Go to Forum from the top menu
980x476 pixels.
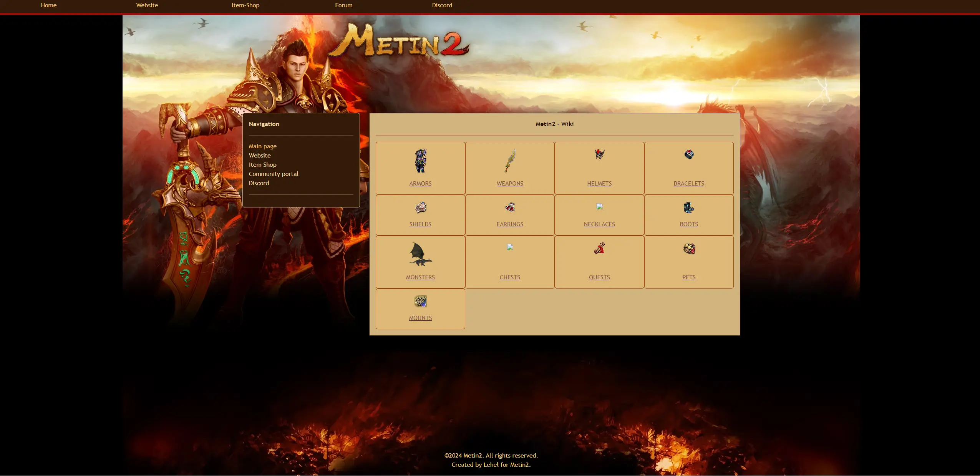point(343,5)
